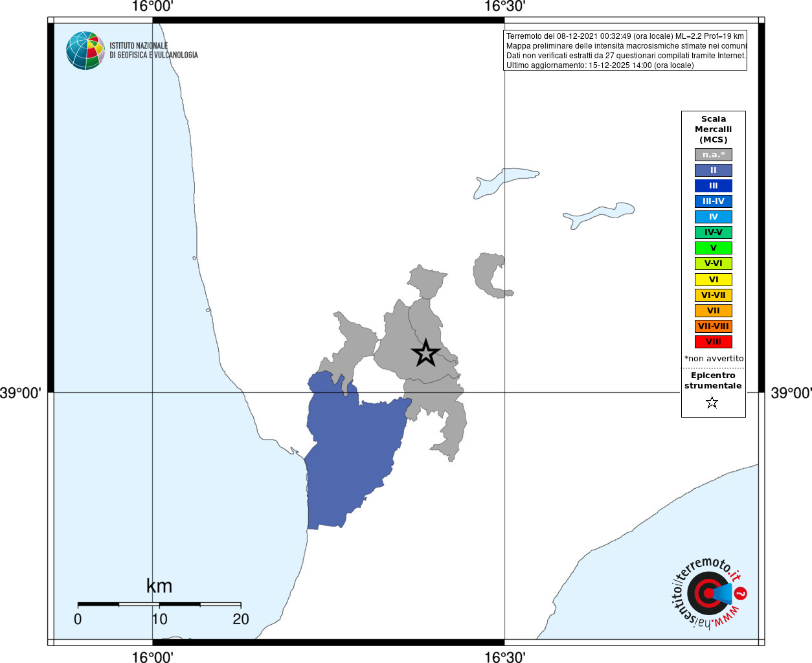Viewport: 812px width, 663px height.
Task: Select the VII orange legend swatch
Action: click(714, 311)
